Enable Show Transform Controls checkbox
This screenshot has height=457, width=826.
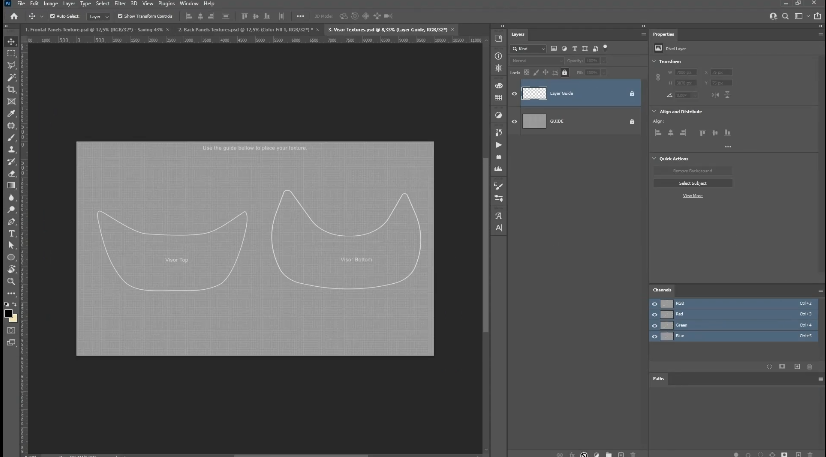coord(120,16)
